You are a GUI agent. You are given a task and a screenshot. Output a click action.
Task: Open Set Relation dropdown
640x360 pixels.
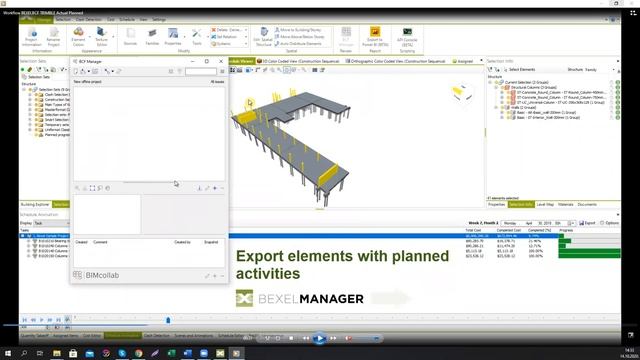point(229,37)
